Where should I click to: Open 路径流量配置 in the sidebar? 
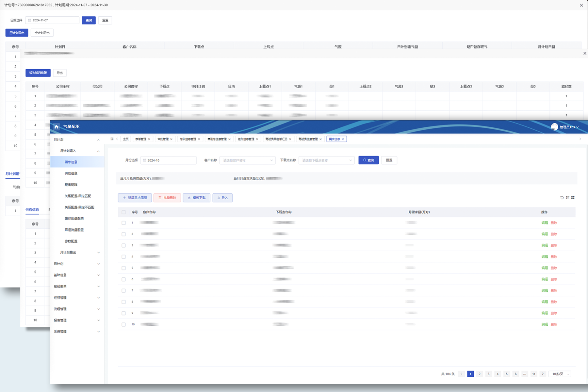pos(74,230)
